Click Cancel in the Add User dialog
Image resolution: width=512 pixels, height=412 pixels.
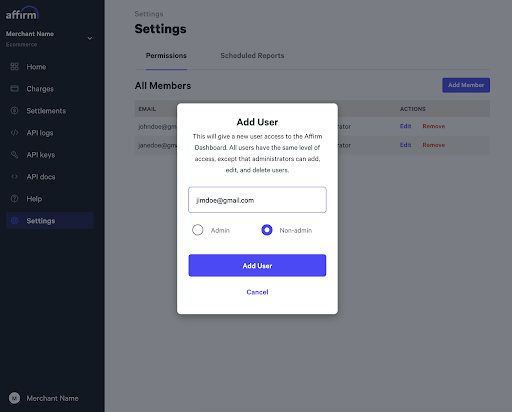(x=257, y=292)
